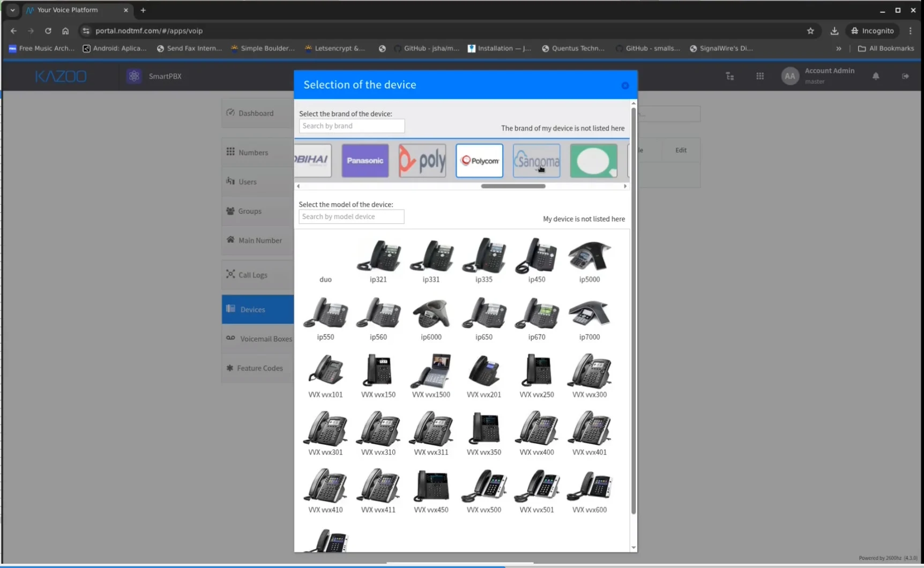Open the Dashboard section

click(x=258, y=113)
